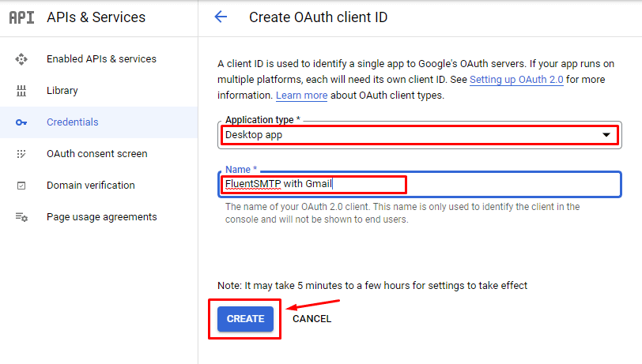Screen dimensions: 642x364
Task: Click inside the Name text field
Action: click(x=420, y=184)
